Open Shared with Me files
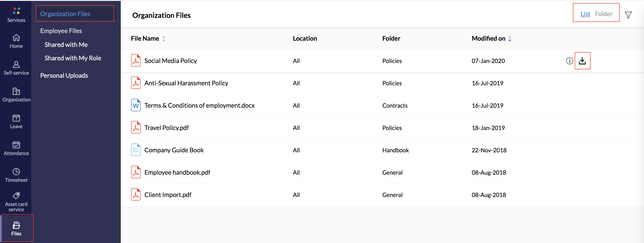The image size is (644, 243). click(x=66, y=45)
